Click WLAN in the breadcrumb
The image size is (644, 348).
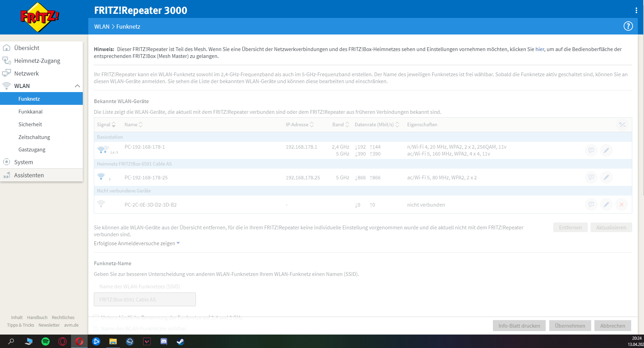102,27
